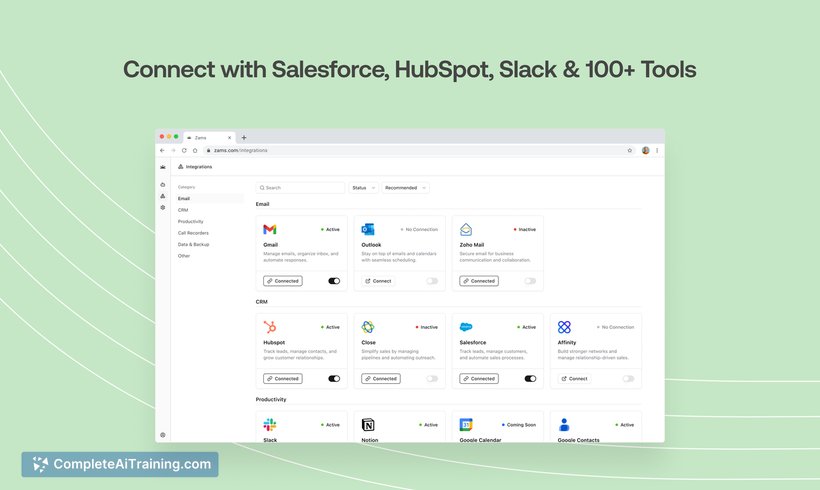Click the Outlook logo icon

[x=368, y=229]
